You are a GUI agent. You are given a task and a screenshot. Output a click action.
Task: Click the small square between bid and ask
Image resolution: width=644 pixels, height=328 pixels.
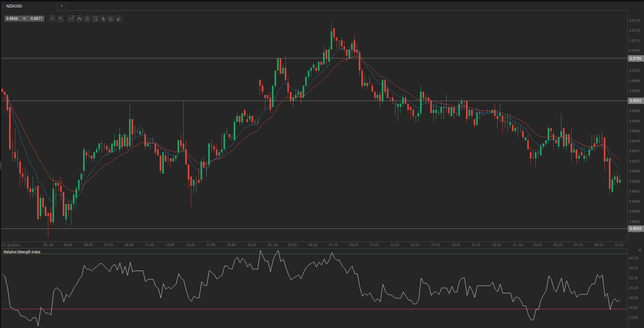point(24,18)
